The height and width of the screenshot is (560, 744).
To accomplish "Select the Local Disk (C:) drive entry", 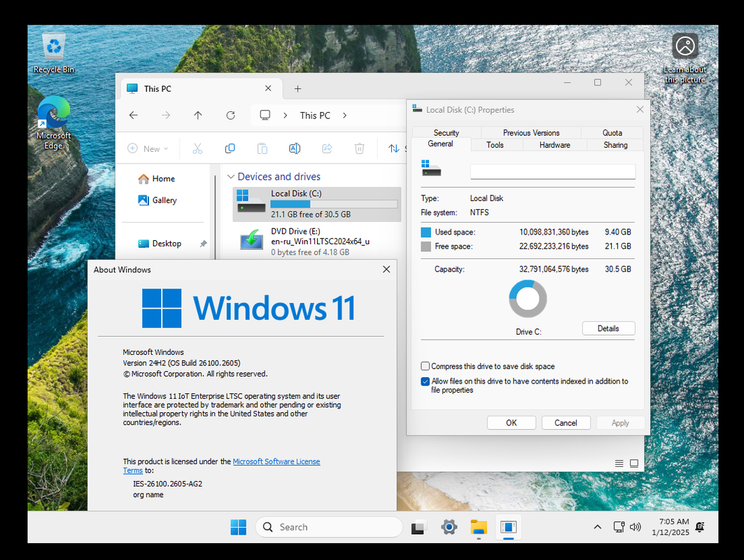I will (317, 204).
